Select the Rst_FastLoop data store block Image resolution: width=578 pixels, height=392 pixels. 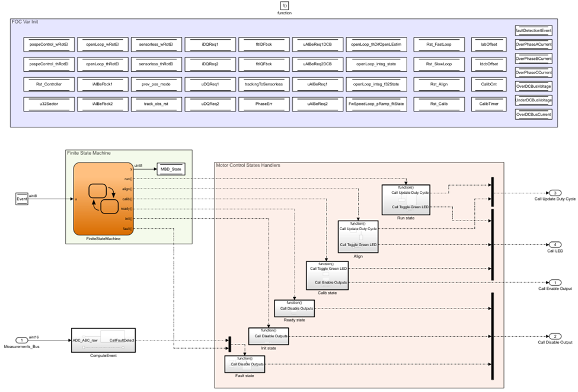439,44
